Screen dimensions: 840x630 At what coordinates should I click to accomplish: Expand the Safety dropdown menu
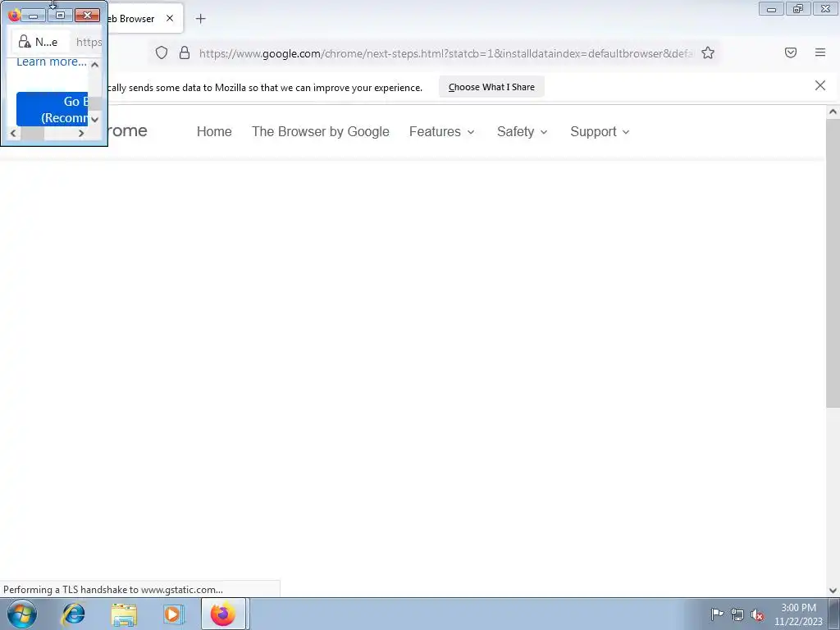pos(522,132)
